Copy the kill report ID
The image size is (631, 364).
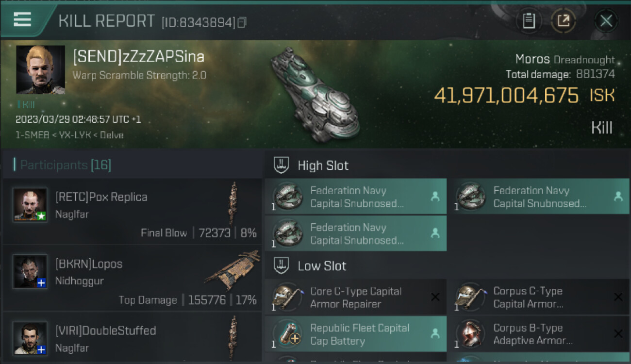point(242,22)
